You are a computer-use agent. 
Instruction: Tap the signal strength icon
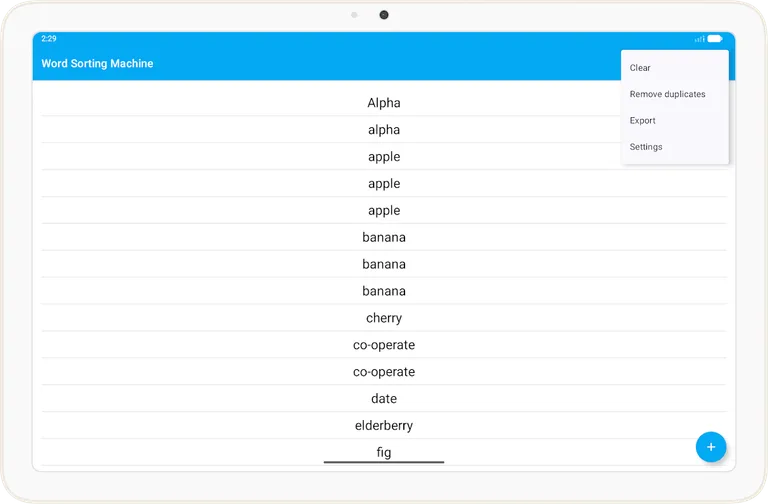(699, 39)
